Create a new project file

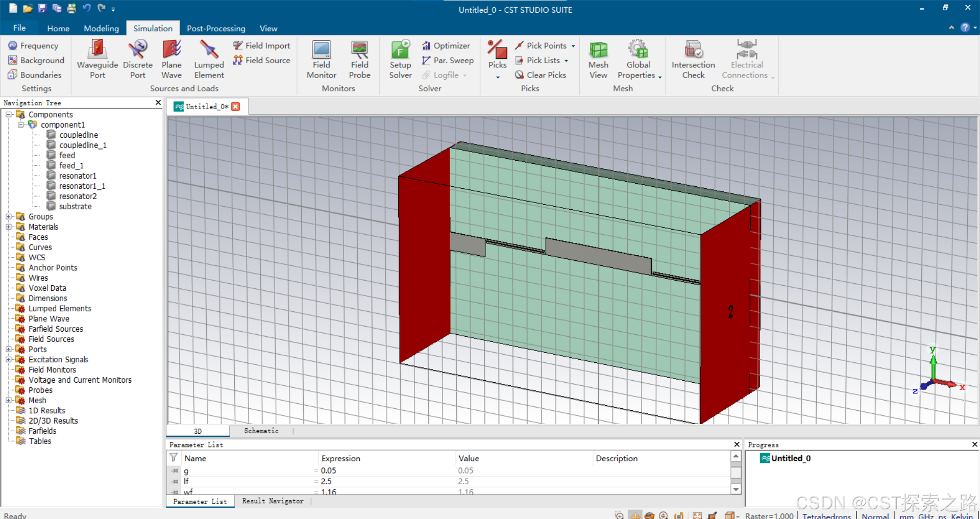point(13,8)
